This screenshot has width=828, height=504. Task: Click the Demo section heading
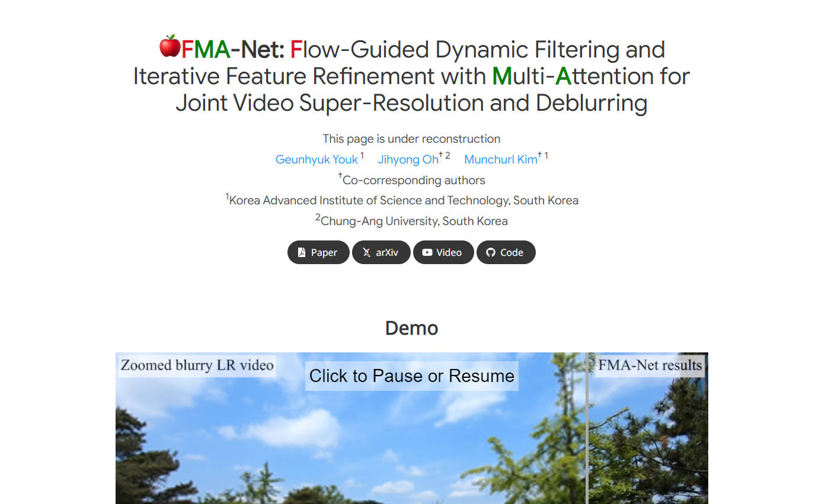click(x=411, y=328)
